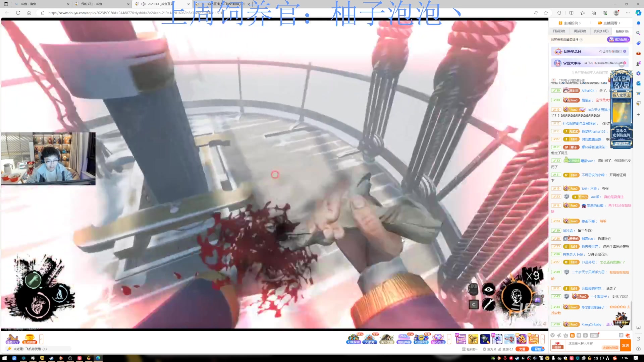Open the 背包 backpack button
644x362 pixels.
538,349
